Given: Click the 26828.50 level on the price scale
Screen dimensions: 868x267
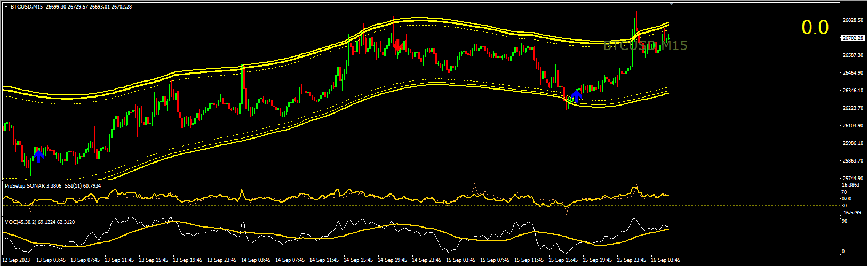Looking at the screenshot, I should tap(853, 20).
